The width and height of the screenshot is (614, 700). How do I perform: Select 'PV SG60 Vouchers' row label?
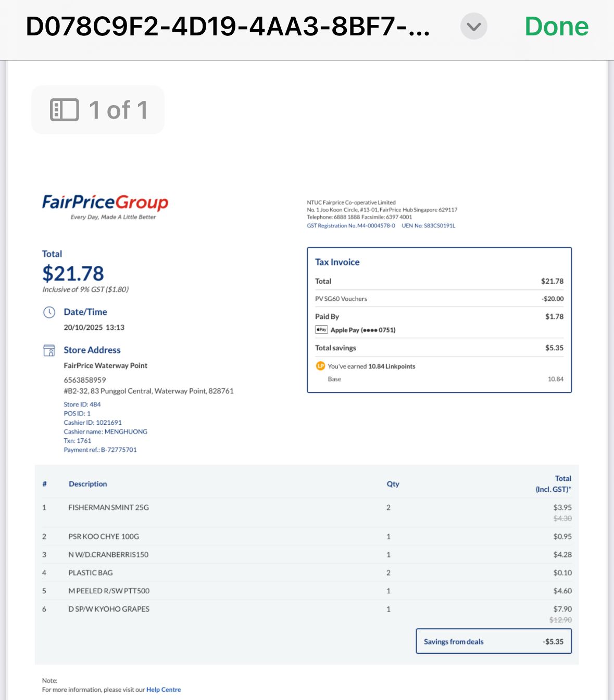point(341,299)
